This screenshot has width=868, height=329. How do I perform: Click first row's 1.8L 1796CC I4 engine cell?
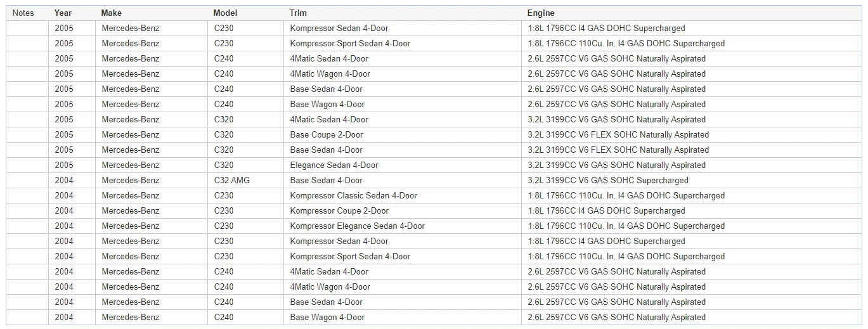692,29
